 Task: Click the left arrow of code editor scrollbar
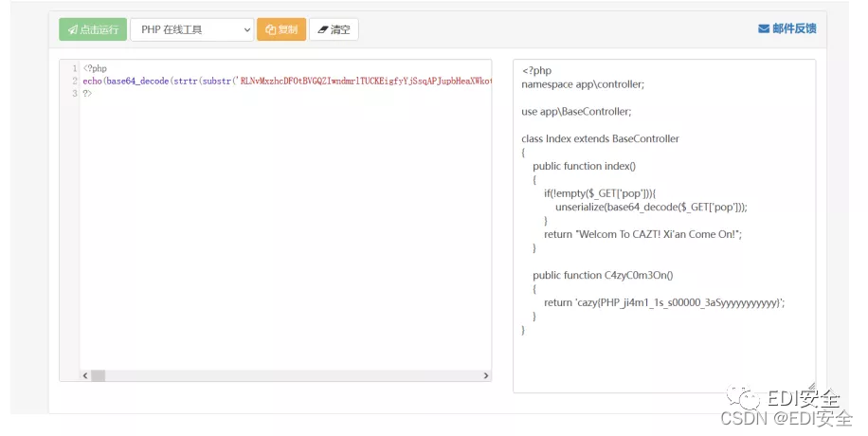pyautogui.click(x=85, y=375)
